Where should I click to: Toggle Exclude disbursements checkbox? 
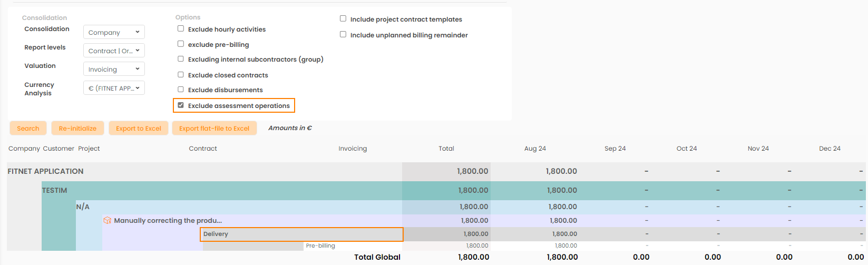tap(181, 90)
